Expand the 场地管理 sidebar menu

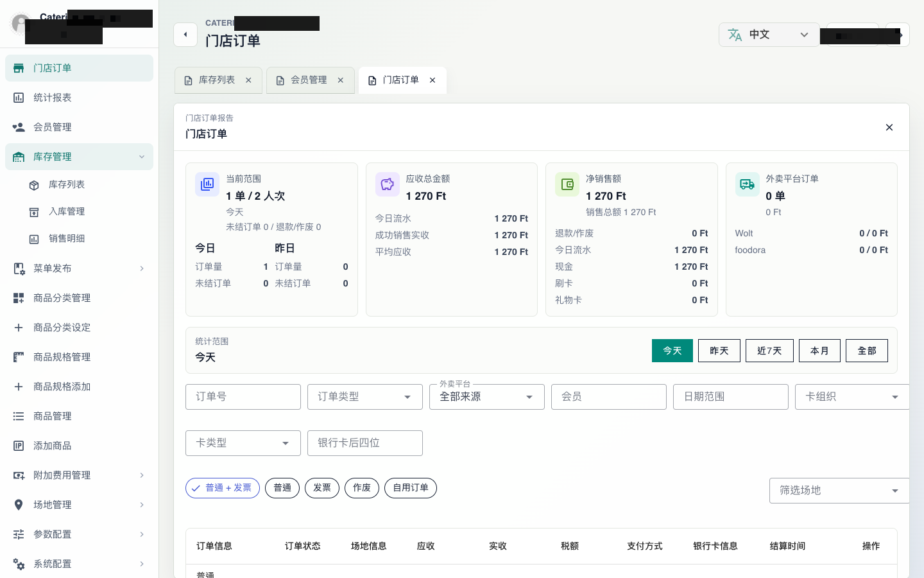pyautogui.click(x=79, y=505)
